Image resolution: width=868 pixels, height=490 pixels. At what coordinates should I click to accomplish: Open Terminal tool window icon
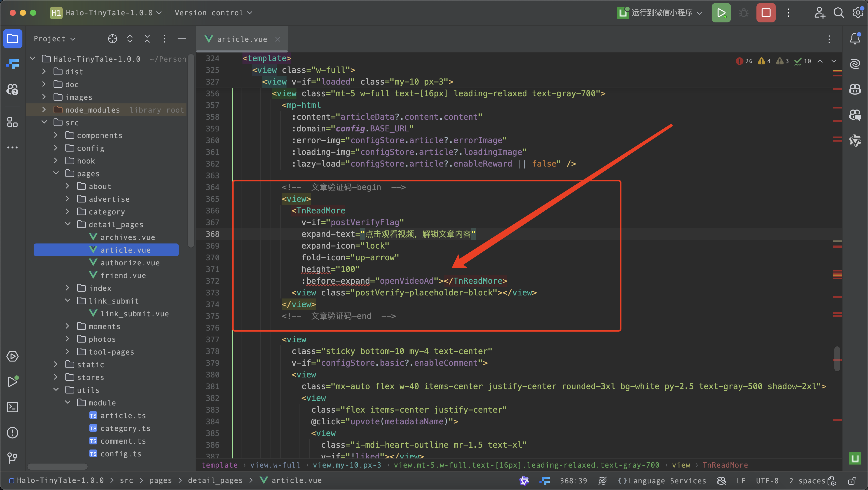12,407
